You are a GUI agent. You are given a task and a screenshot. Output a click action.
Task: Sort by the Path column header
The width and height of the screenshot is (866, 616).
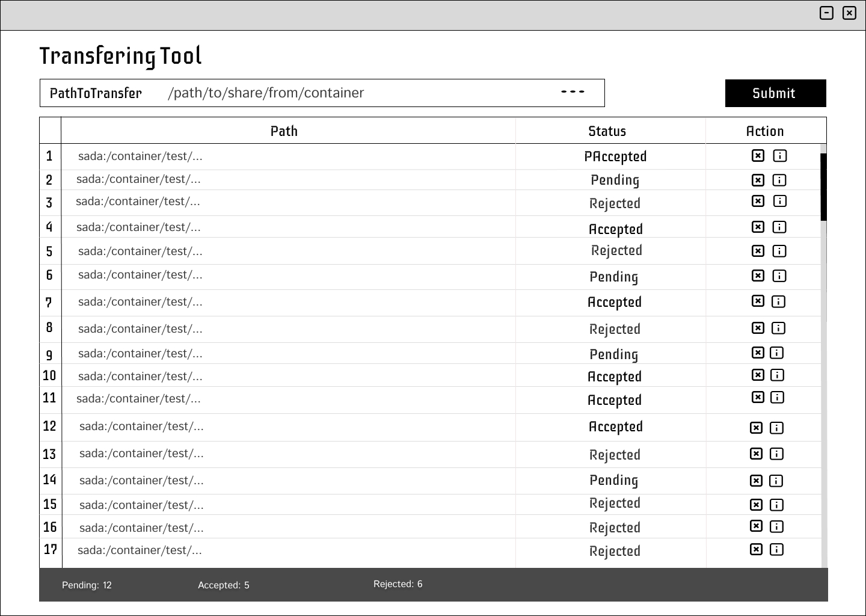284,131
